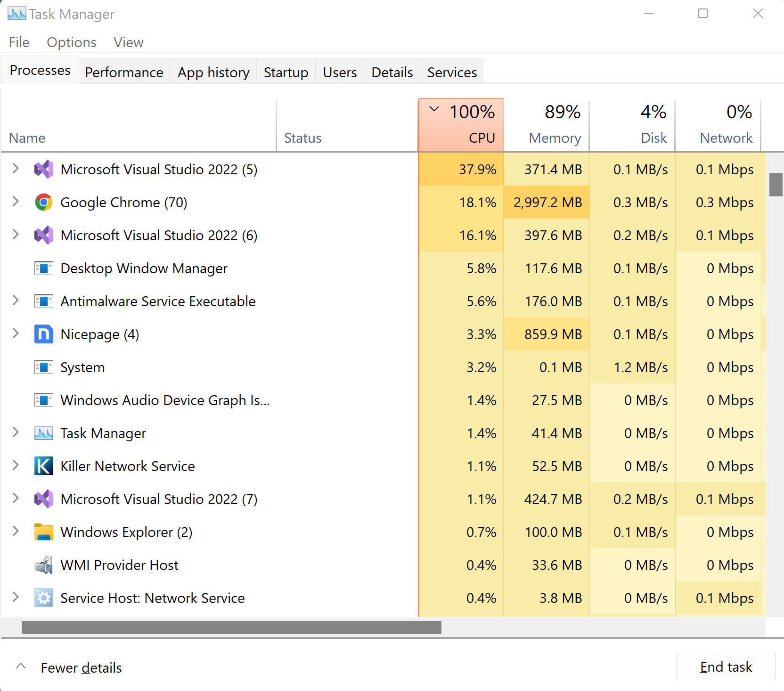784x691 pixels.
Task: Click the 3.8 MB memory cell
Action: [547, 598]
